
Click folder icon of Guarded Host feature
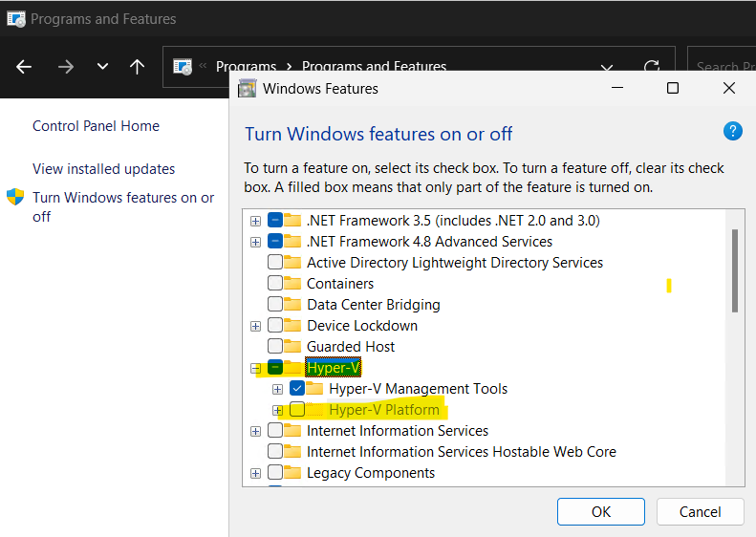tap(292, 346)
